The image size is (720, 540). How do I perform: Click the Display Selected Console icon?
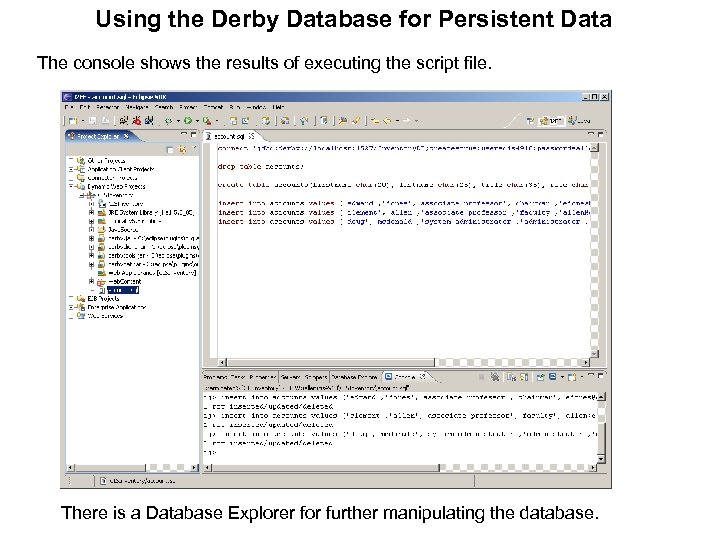553,377
